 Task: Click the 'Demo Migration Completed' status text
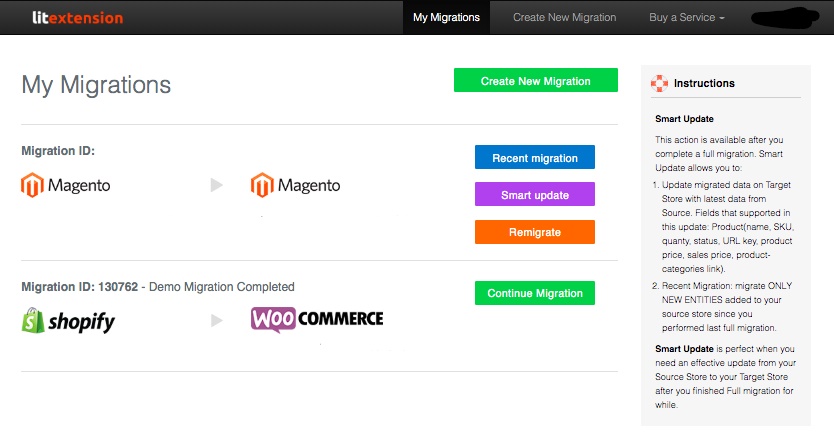(221, 287)
